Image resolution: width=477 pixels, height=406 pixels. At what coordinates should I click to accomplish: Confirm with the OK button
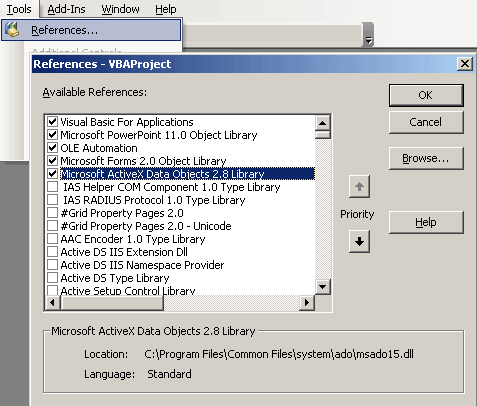426,95
